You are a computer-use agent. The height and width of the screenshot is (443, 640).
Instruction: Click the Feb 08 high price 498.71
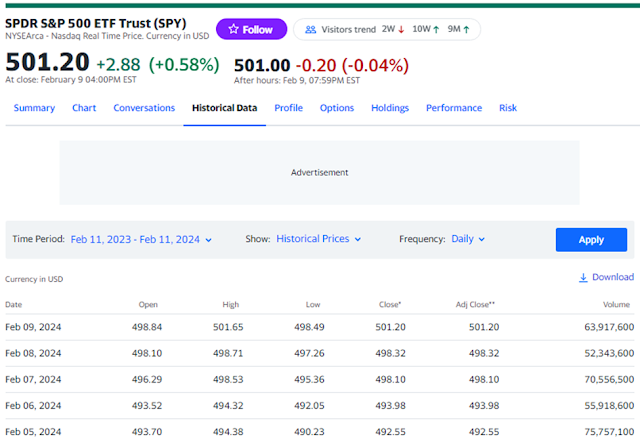coord(228,353)
